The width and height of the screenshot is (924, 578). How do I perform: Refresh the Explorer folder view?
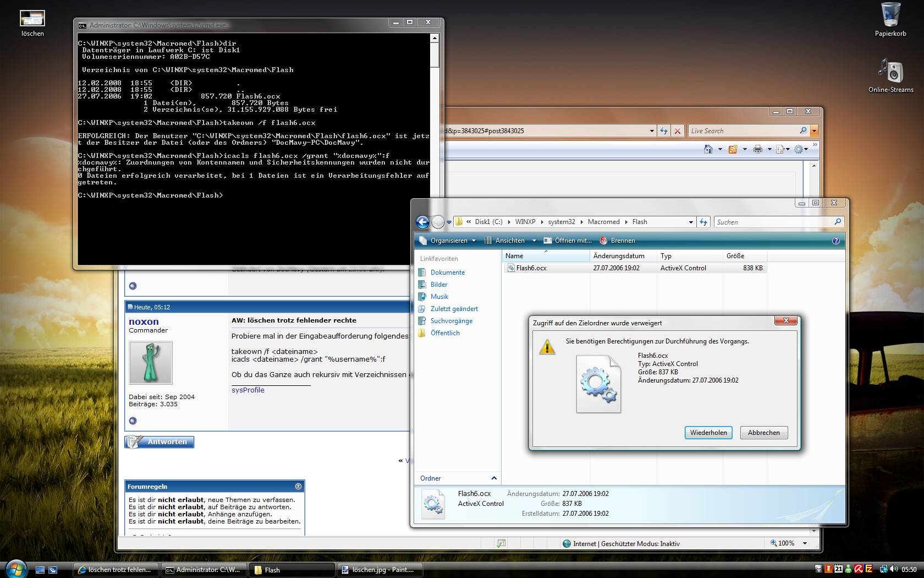click(703, 222)
